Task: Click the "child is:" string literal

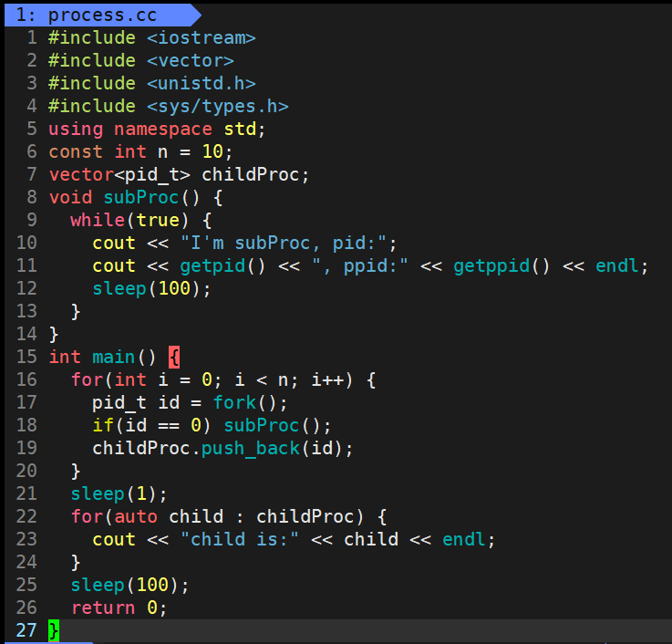Action: [x=239, y=539]
